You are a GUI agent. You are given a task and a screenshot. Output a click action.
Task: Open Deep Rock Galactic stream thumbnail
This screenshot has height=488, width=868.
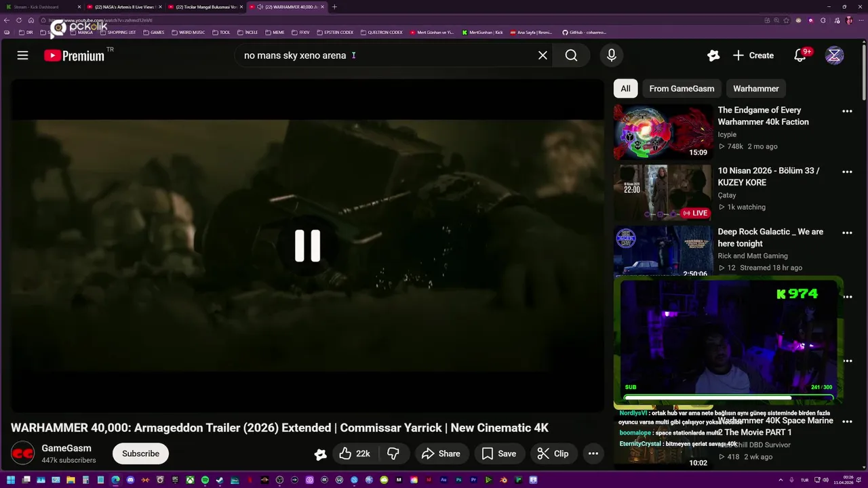point(663,251)
